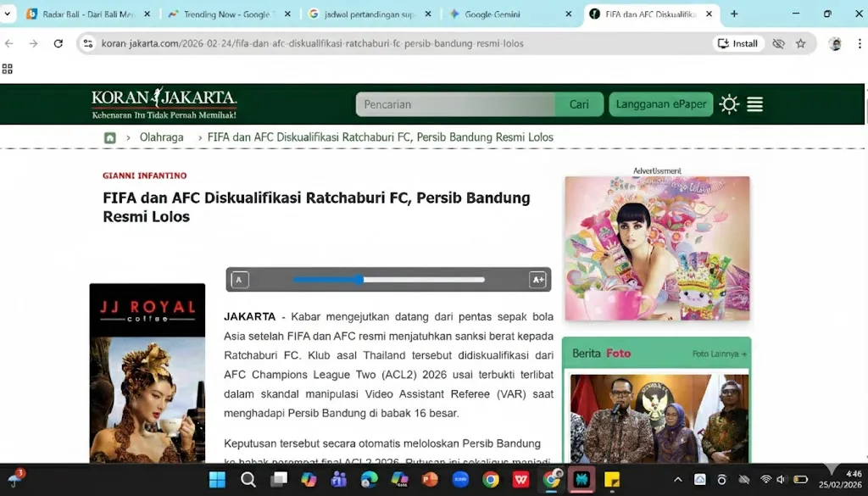Toggle light/dark mode sun icon
Image resolution: width=868 pixels, height=496 pixels.
tap(729, 104)
